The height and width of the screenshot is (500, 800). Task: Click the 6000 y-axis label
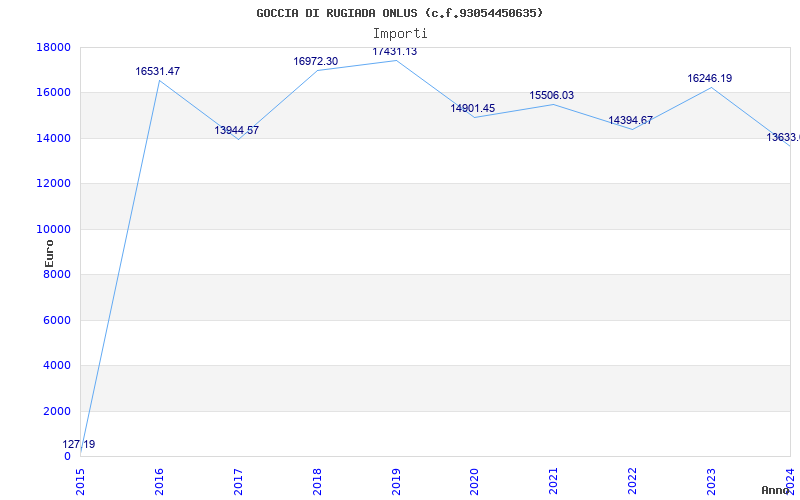pyautogui.click(x=57, y=320)
